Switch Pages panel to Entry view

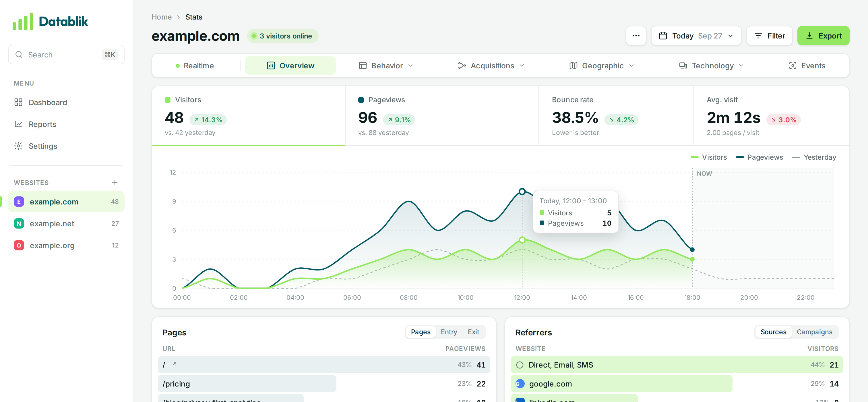coord(449,332)
